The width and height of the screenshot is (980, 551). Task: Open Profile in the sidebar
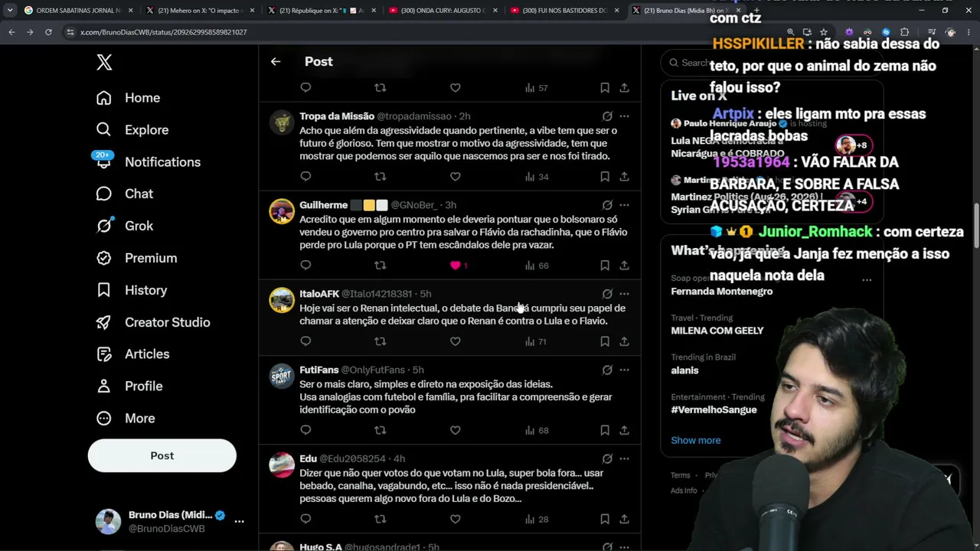click(x=129, y=386)
